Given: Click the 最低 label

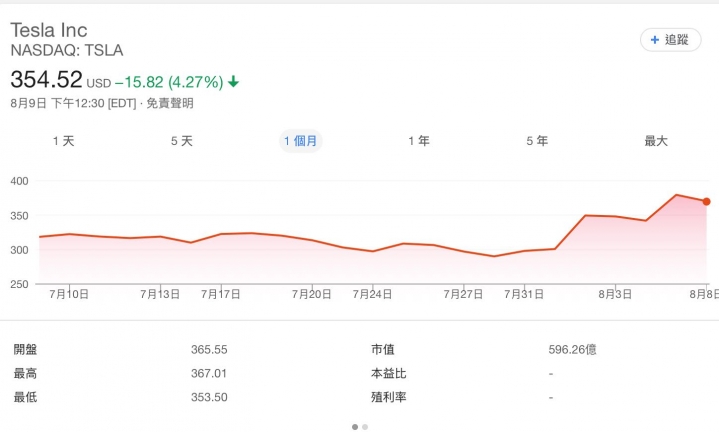Looking at the screenshot, I should tap(25, 397).
